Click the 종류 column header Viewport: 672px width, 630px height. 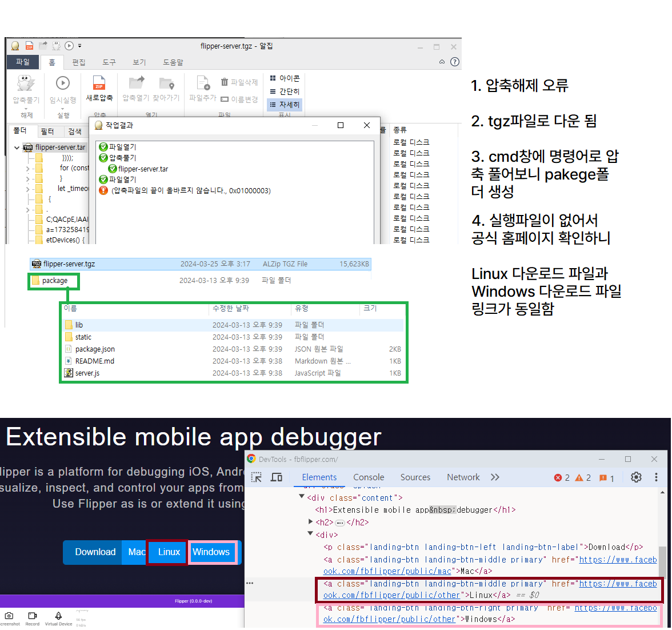tap(400, 130)
